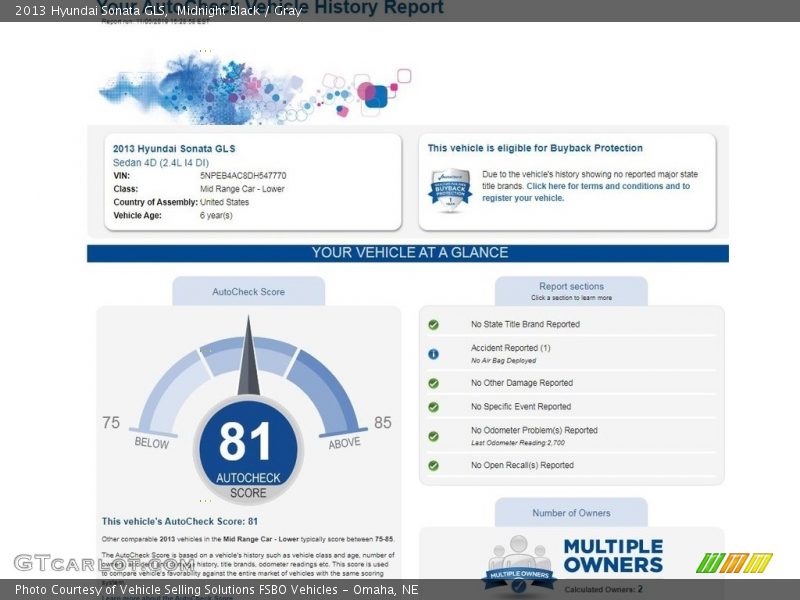
Task: Click the gauge needle pointer
Action: pyautogui.click(x=248, y=356)
